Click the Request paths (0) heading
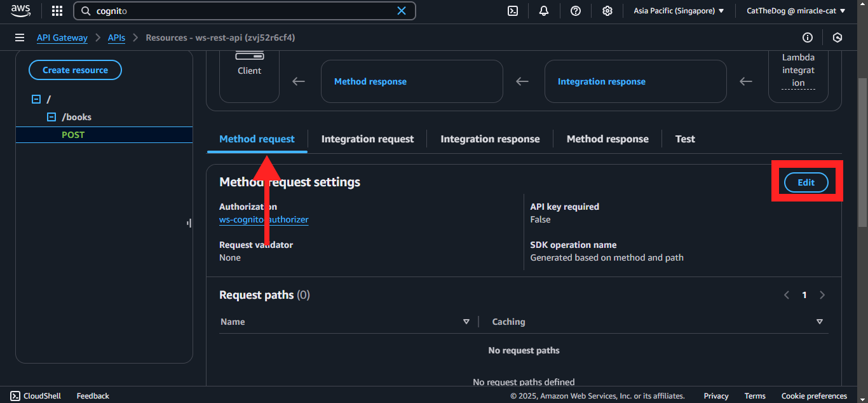The width and height of the screenshot is (868, 403). point(264,295)
